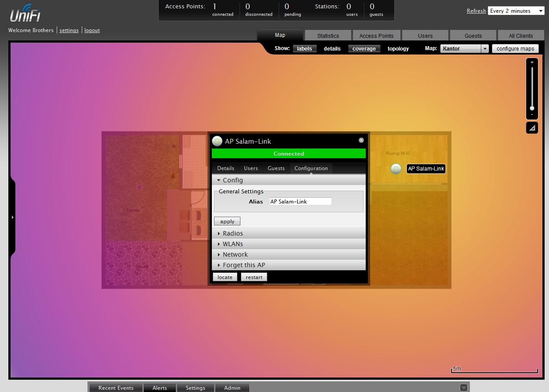Click the Connected status bar
The width and height of the screenshot is (549, 392).
(x=289, y=153)
